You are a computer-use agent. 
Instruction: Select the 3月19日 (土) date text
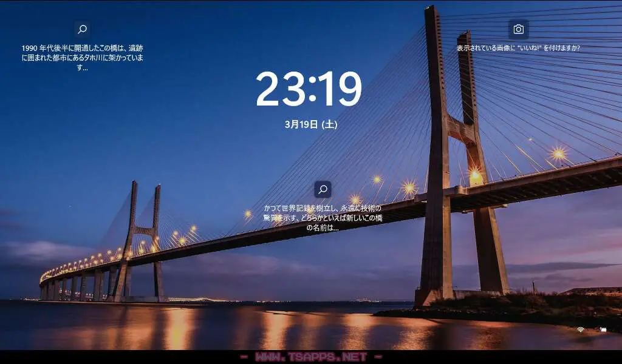coord(311,124)
